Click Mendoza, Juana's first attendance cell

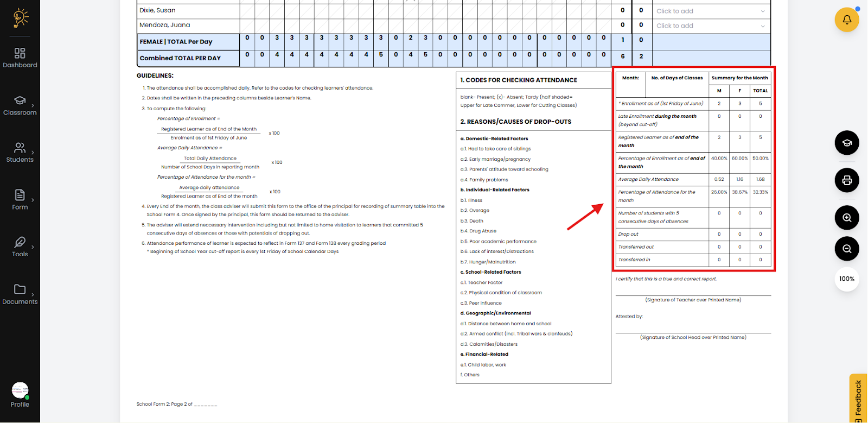(x=247, y=26)
